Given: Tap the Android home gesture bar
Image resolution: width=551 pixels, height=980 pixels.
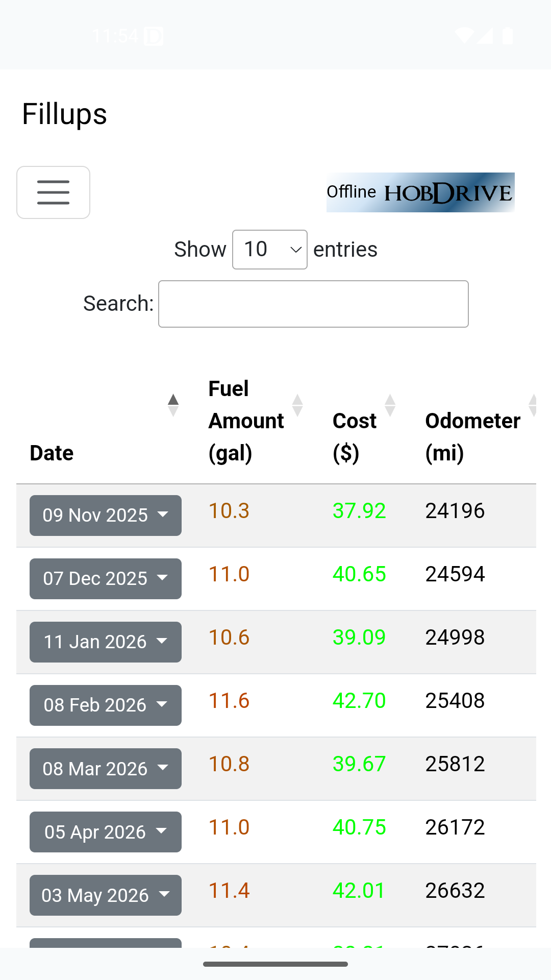Looking at the screenshot, I should tap(275, 964).
